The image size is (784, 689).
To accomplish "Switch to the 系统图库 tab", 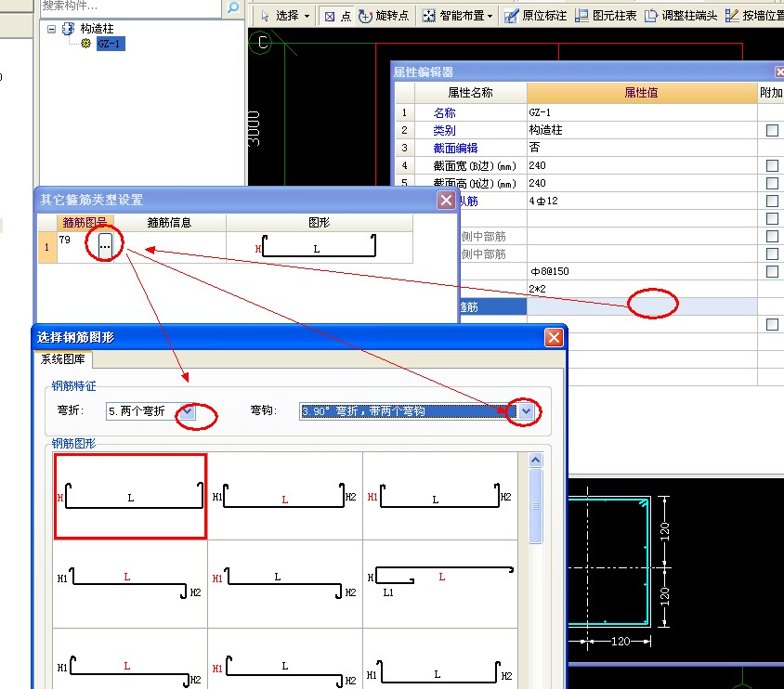I will tap(63, 358).
